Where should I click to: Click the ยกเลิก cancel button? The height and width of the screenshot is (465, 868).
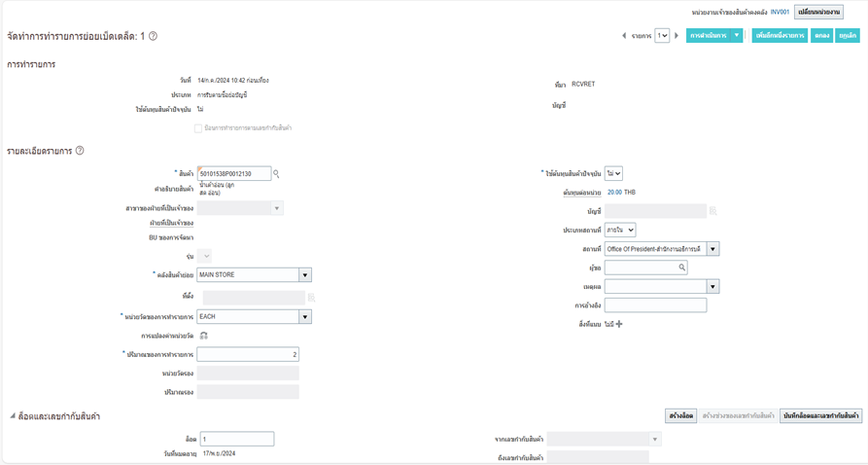coord(848,35)
